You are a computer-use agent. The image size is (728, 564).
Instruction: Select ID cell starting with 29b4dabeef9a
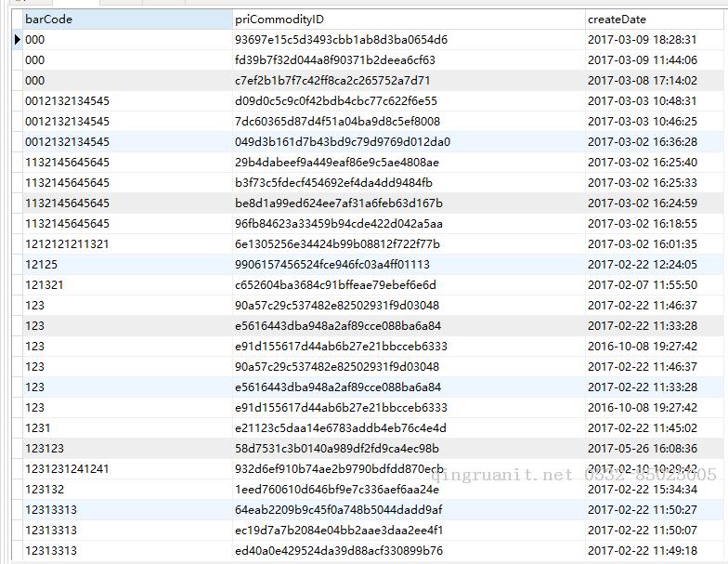click(337, 163)
